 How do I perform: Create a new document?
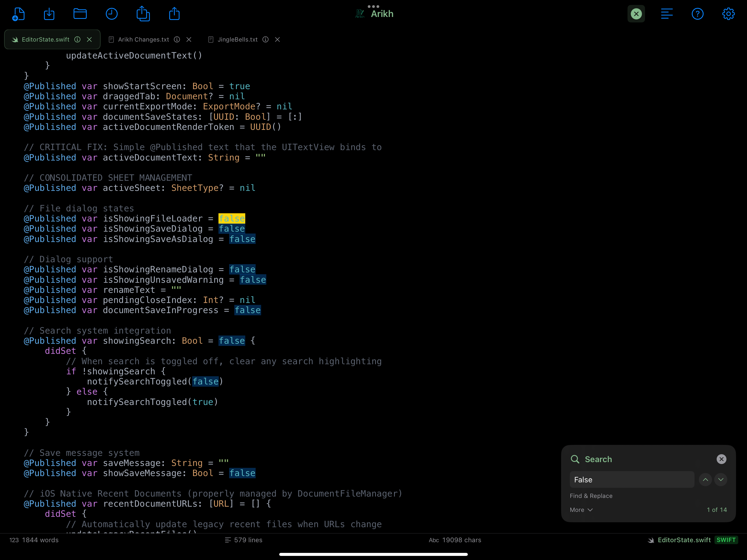[18, 14]
